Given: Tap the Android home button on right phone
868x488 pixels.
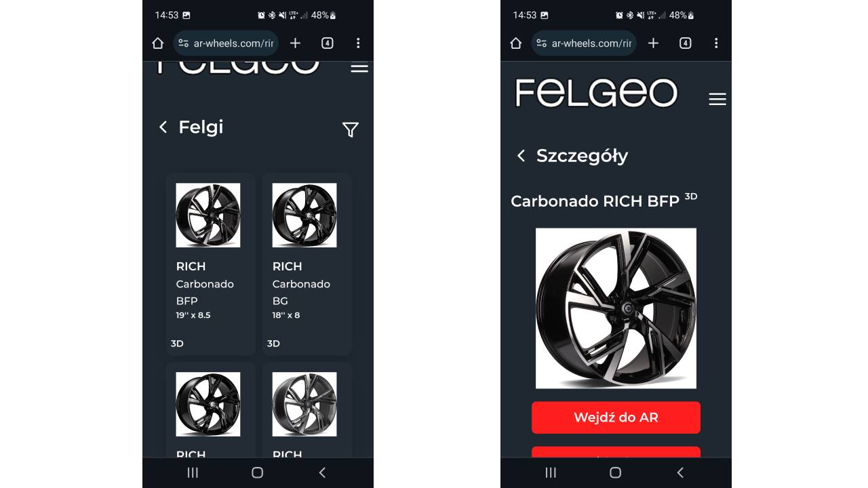Looking at the screenshot, I should (615, 472).
